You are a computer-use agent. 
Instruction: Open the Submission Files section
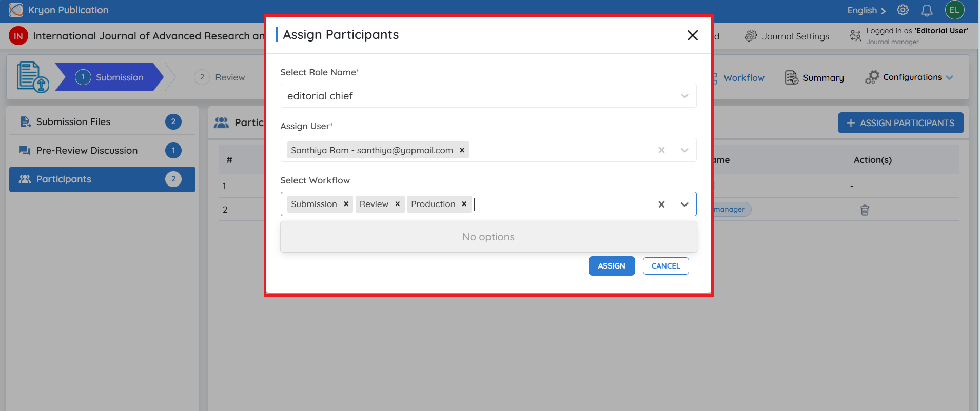[102, 121]
